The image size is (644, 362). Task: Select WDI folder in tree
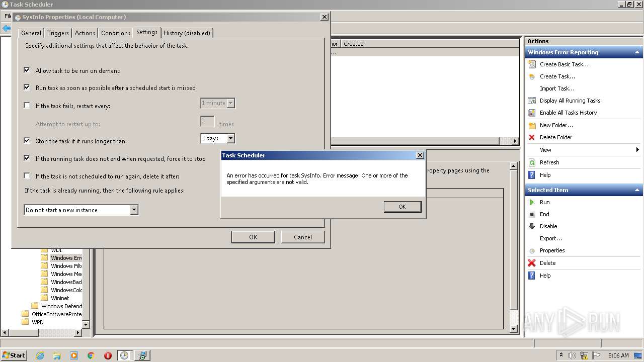(56, 250)
